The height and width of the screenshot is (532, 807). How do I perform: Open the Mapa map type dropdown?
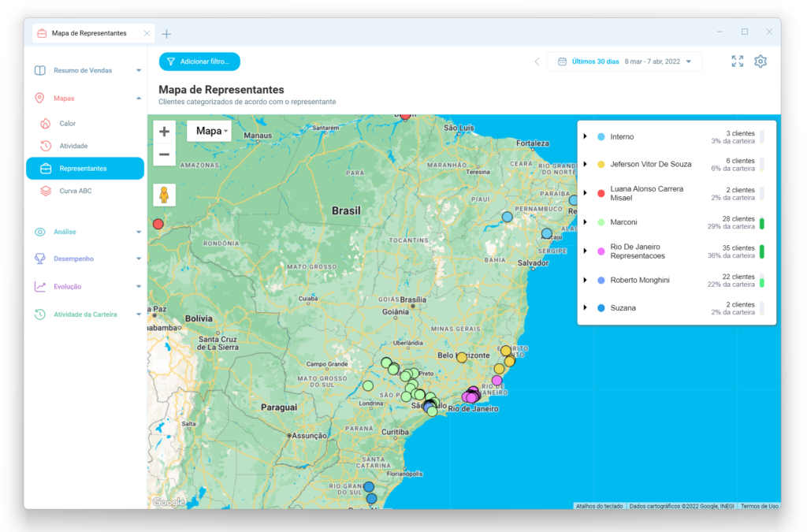pos(208,130)
